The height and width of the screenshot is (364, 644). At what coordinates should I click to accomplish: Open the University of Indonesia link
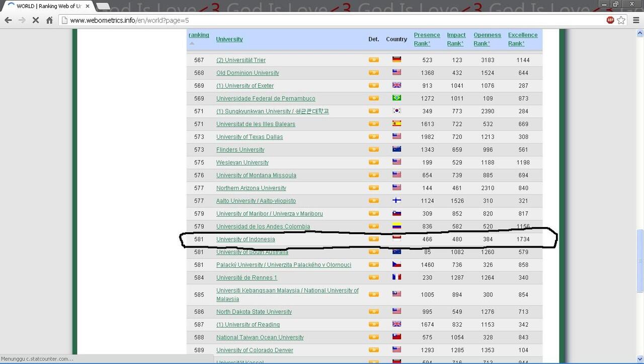(x=246, y=239)
